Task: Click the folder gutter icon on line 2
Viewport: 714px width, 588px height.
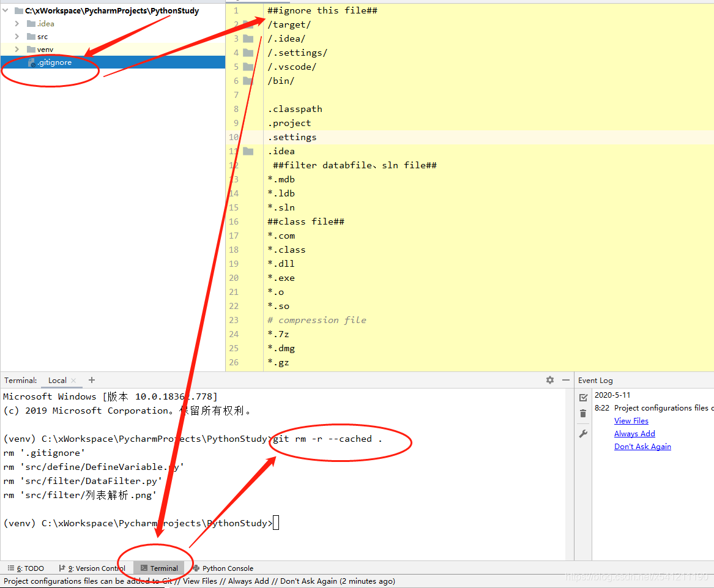Action: [248, 24]
